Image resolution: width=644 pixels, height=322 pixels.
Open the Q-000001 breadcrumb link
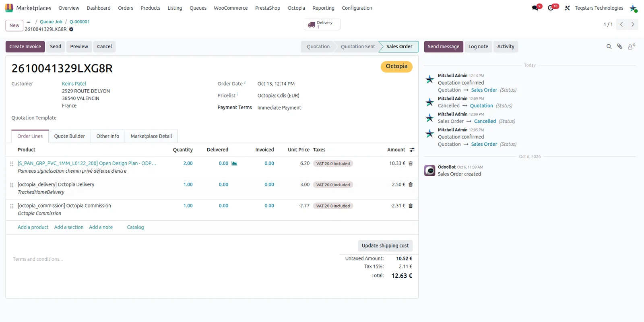click(x=80, y=22)
